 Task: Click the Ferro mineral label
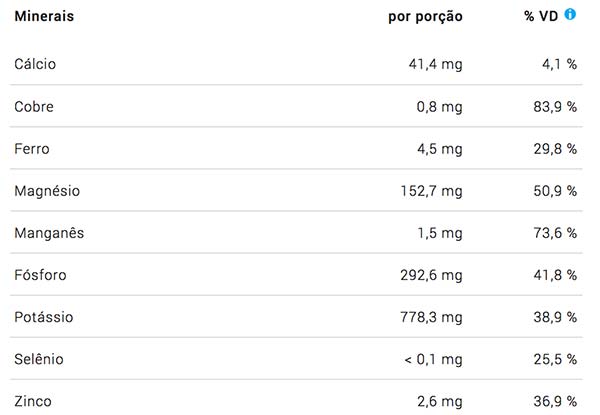[x=32, y=149]
